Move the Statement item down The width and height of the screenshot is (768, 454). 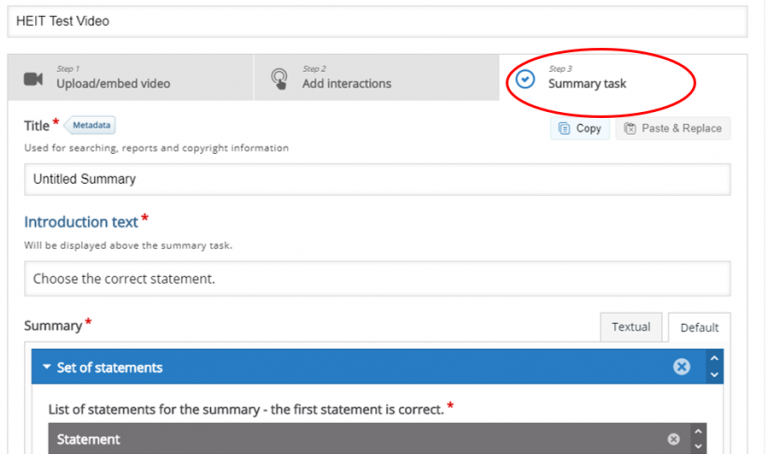698,446
